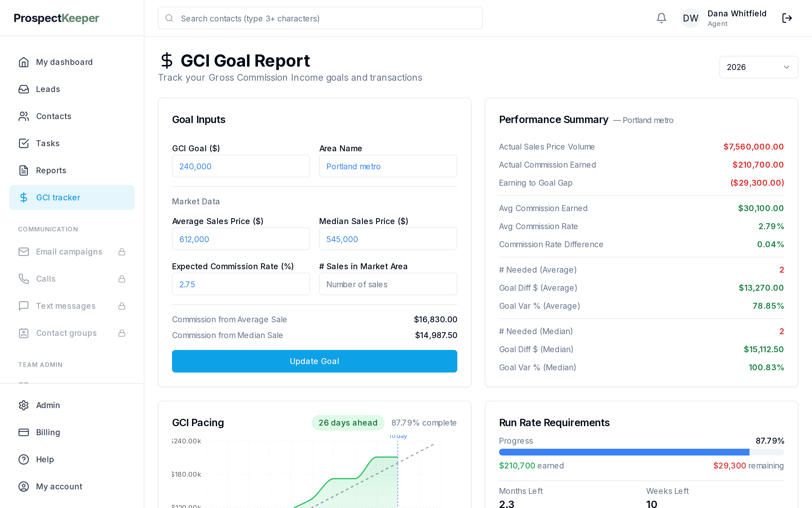Screen dimensions: 812x508
Task: Click the Median Sales Price field
Action: [388, 239]
